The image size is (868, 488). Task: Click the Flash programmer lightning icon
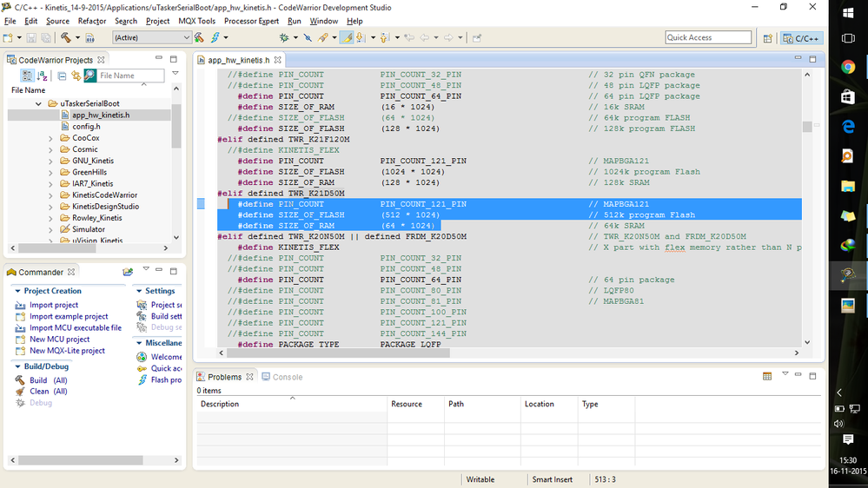(215, 38)
